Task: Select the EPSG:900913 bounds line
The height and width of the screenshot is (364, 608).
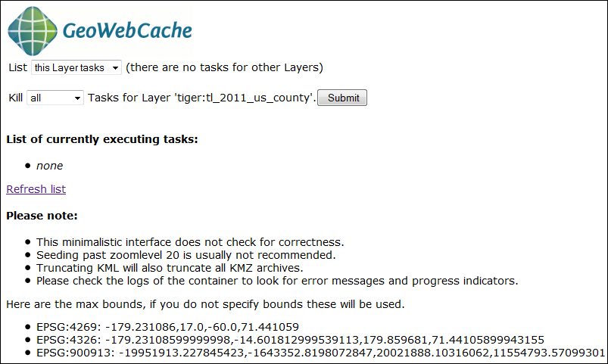Action: point(321,353)
